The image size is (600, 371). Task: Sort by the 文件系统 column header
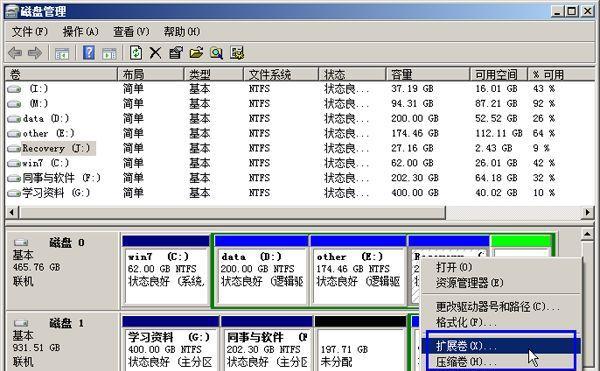(281, 74)
